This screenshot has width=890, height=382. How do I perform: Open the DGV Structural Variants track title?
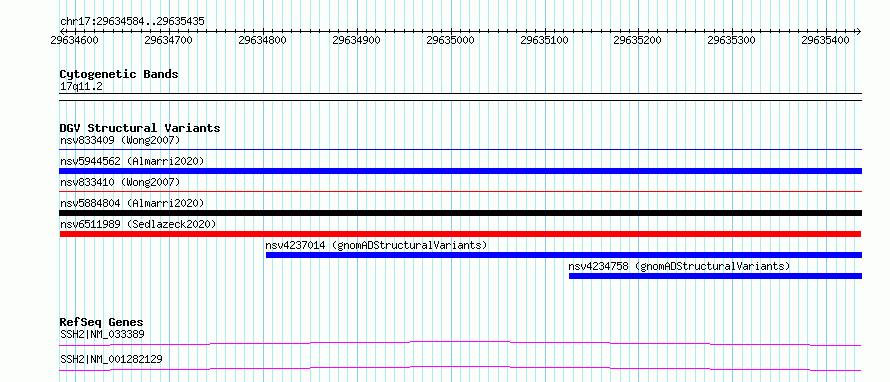[x=140, y=128]
